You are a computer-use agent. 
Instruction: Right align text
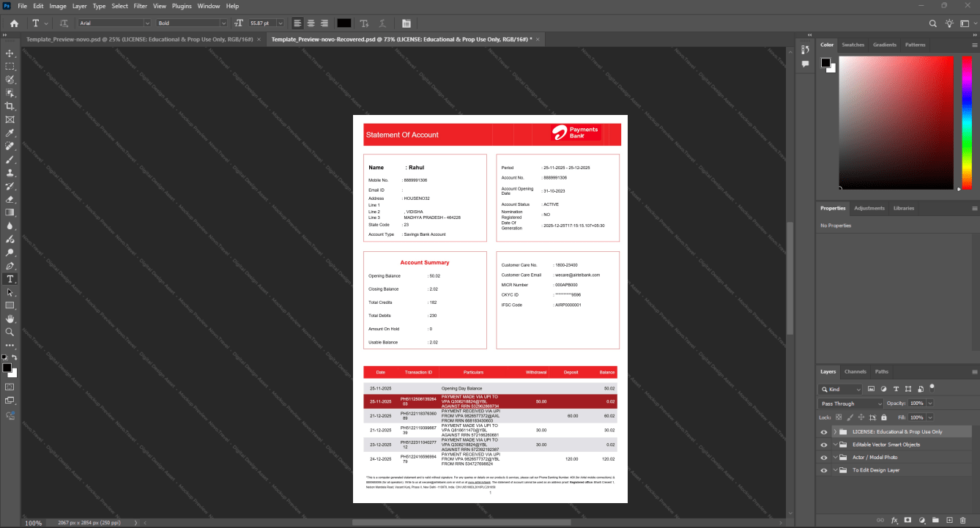pos(324,23)
